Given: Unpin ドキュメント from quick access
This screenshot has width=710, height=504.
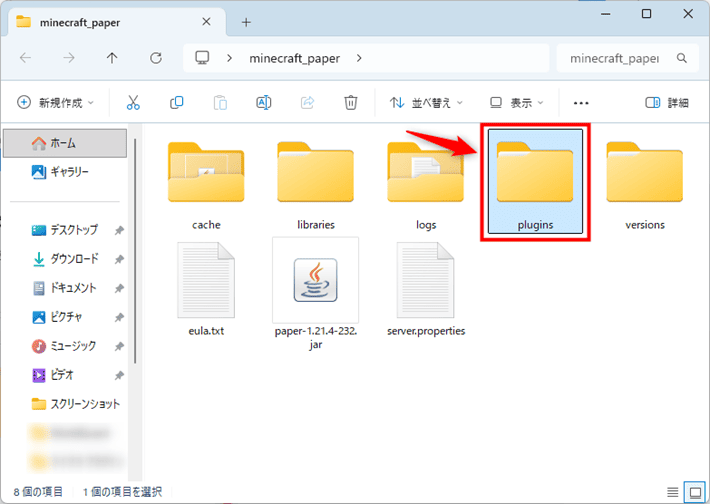Looking at the screenshot, I should pos(119,288).
